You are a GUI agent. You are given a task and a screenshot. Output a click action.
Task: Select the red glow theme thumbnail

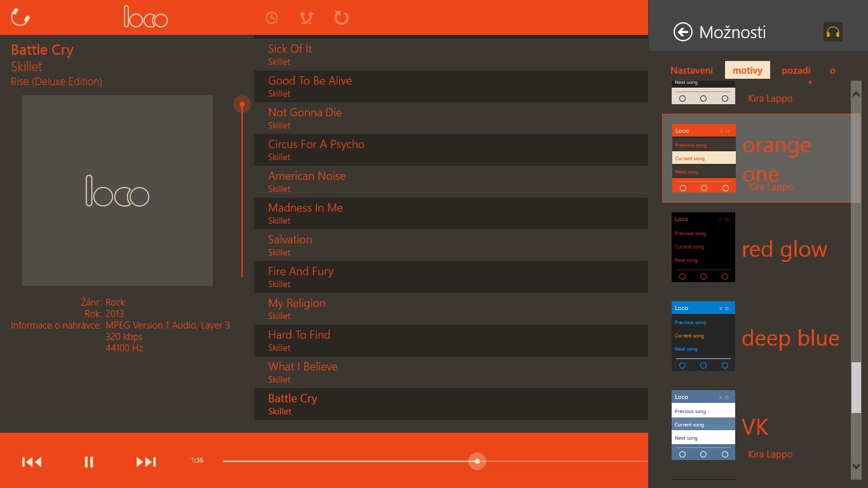(x=703, y=247)
